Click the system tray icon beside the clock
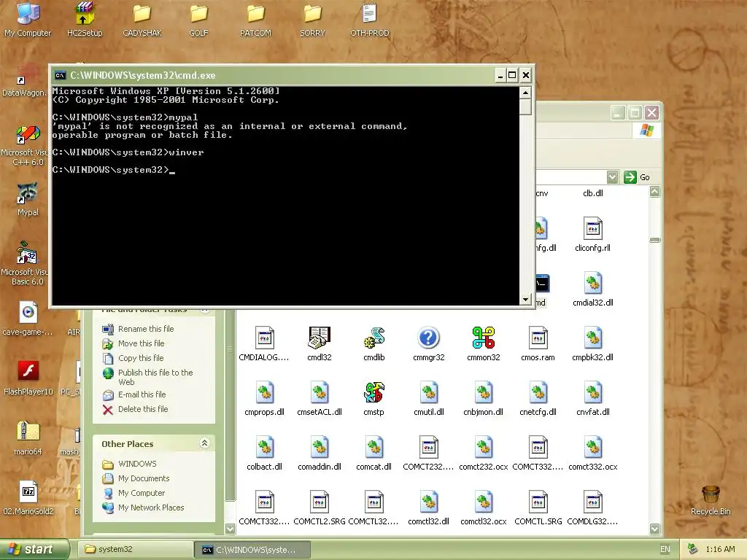The image size is (747, 560). point(693,549)
